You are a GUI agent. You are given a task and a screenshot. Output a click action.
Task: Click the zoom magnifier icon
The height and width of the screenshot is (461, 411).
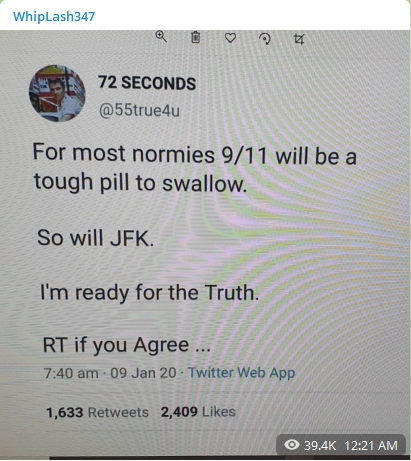(161, 36)
